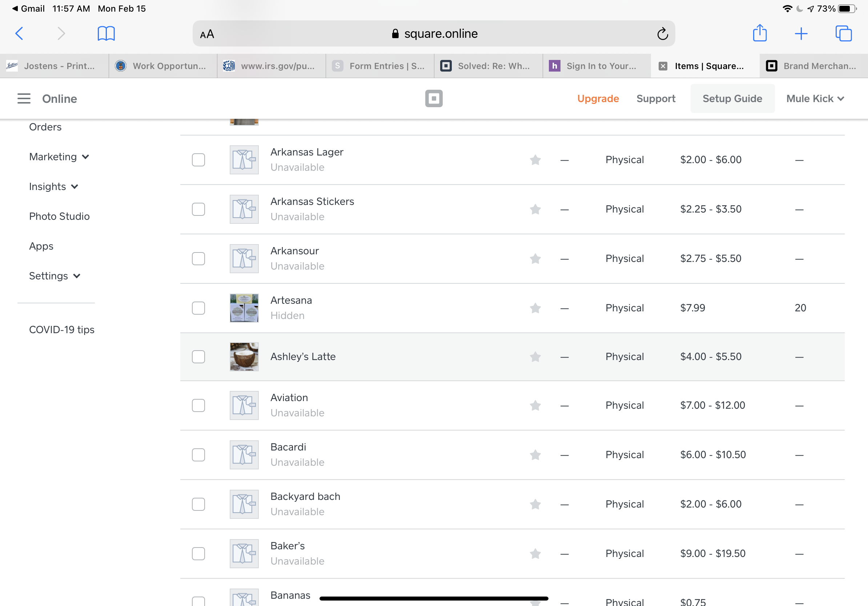Expand the Insights sidebar menu
Image resolution: width=868 pixels, height=606 pixels.
pyautogui.click(x=54, y=187)
